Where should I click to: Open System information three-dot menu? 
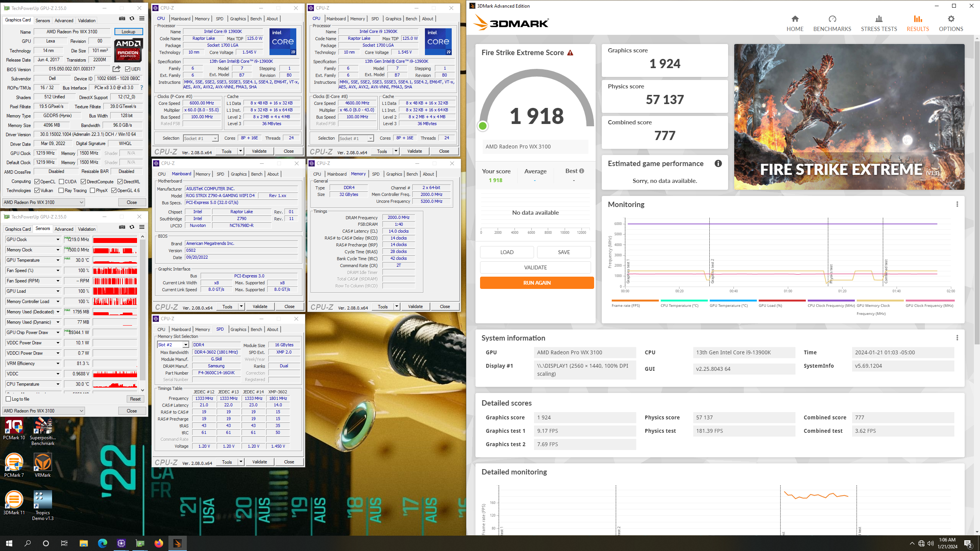click(x=957, y=338)
